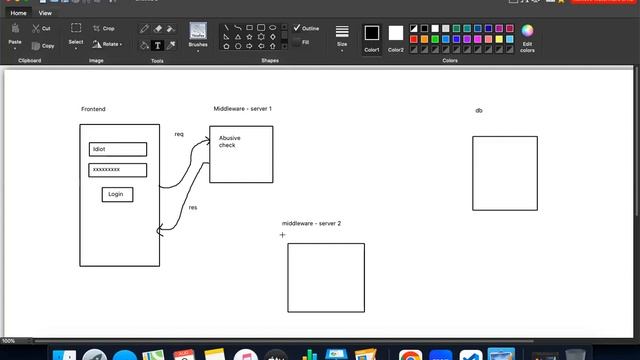Switch to the View tab
Screen dimensions: 640x360
[x=45, y=13]
